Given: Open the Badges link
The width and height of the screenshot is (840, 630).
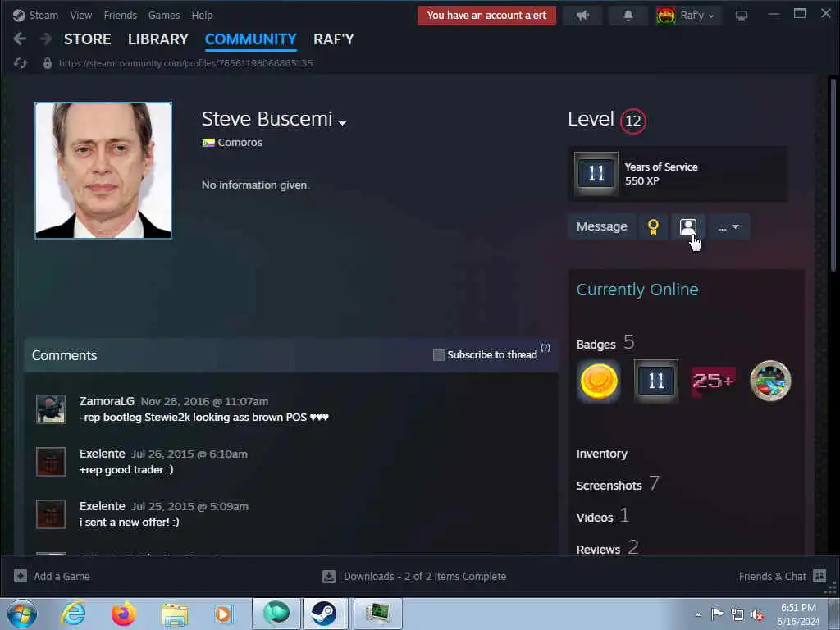Looking at the screenshot, I should click(x=596, y=345).
